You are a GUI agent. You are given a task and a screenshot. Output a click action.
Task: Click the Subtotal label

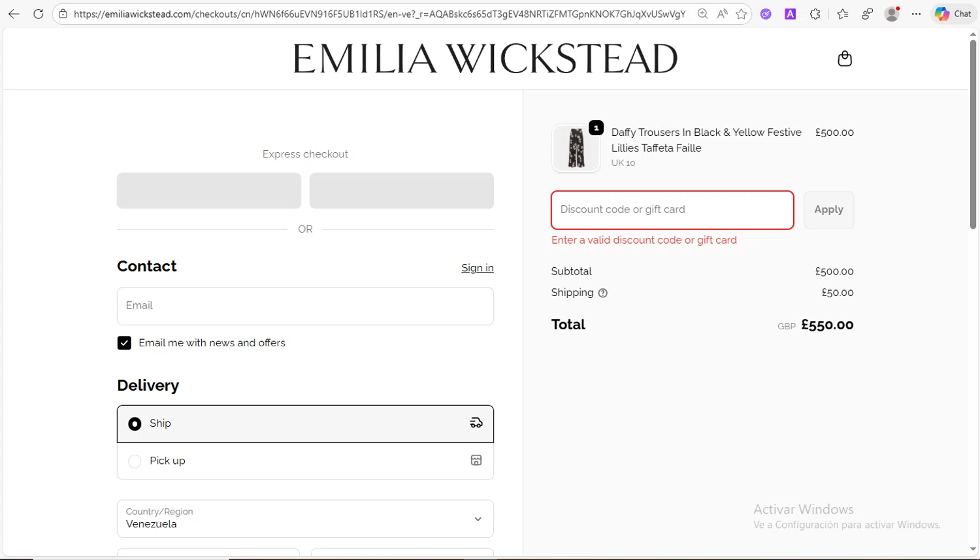[x=571, y=271]
